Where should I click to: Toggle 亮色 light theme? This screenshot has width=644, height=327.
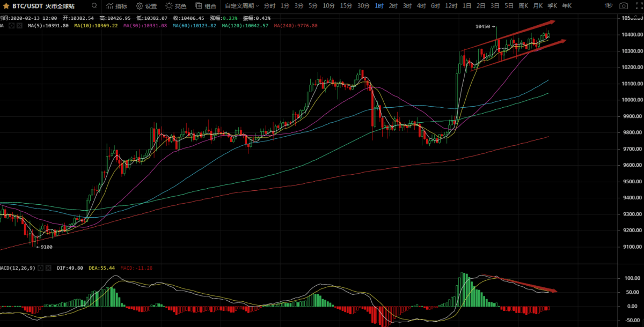[x=175, y=6]
